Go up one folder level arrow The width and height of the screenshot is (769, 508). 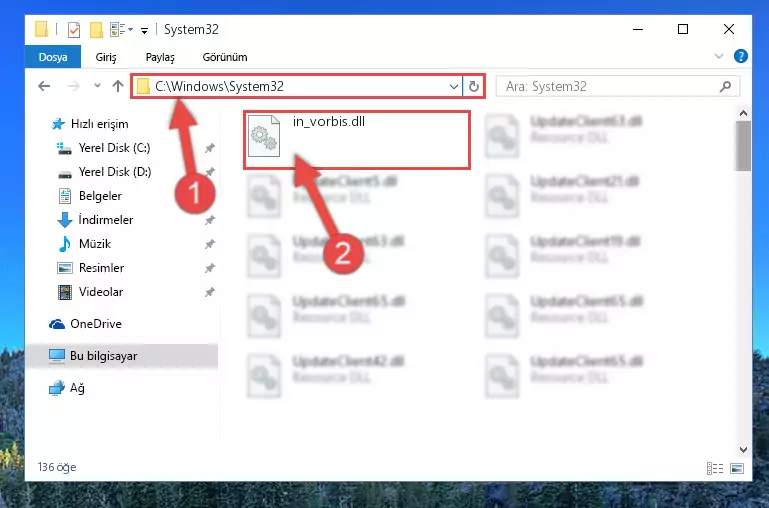(x=118, y=86)
